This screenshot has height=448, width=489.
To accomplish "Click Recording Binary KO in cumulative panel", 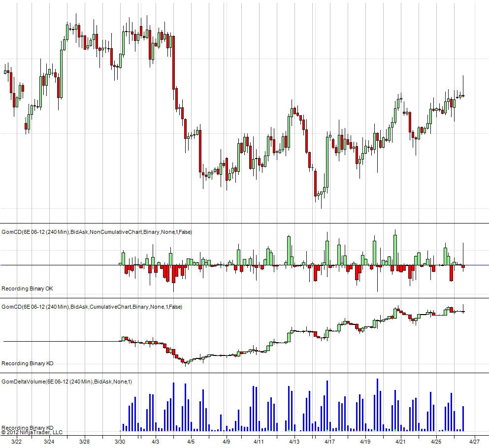I will tap(28, 363).
